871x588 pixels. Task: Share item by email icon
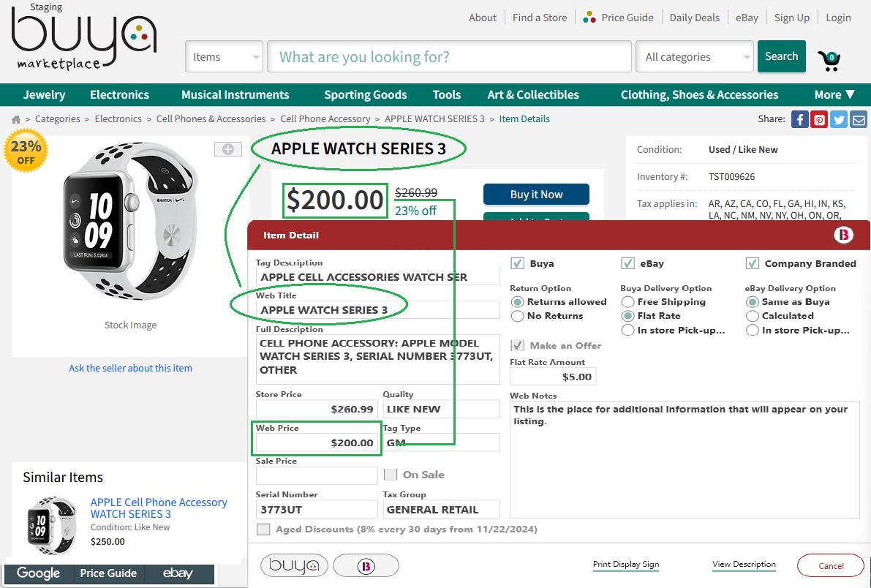[x=859, y=119]
